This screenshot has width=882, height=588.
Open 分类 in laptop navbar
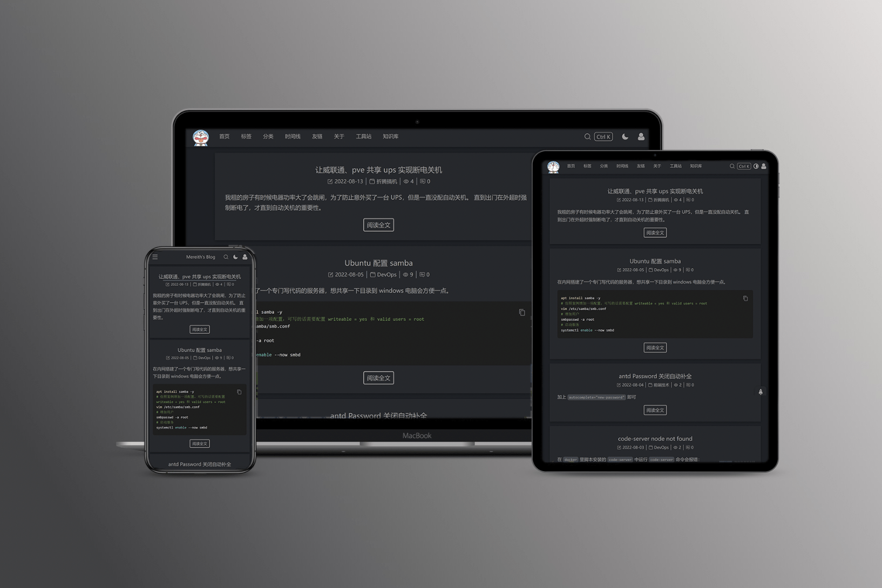pos(268,136)
